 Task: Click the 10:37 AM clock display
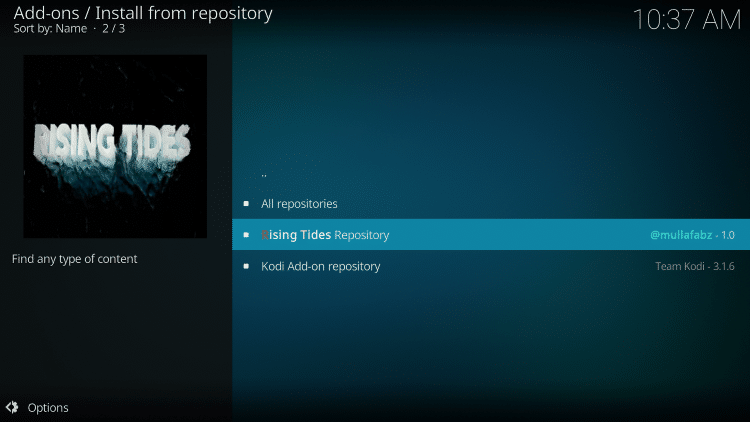point(686,20)
